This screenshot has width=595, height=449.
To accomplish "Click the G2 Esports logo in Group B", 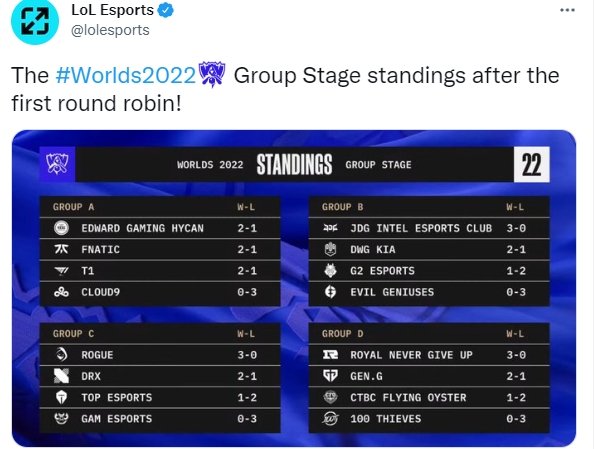I will point(331,270).
